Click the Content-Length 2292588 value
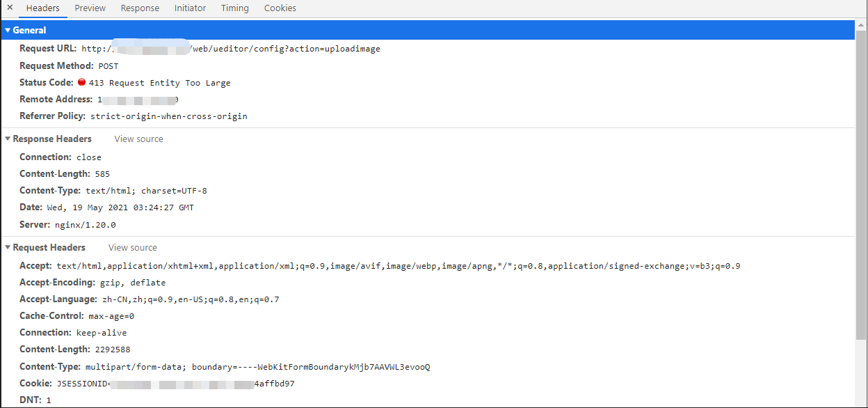The image size is (868, 408). coord(113,350)
